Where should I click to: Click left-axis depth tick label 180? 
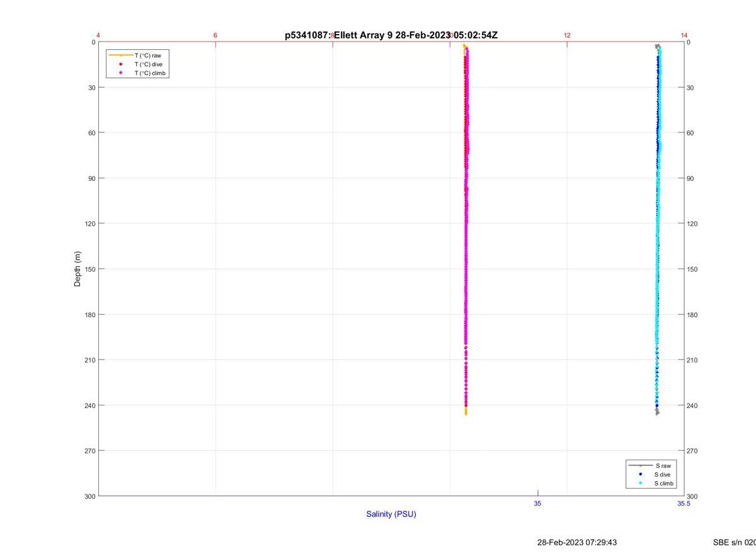89,315
